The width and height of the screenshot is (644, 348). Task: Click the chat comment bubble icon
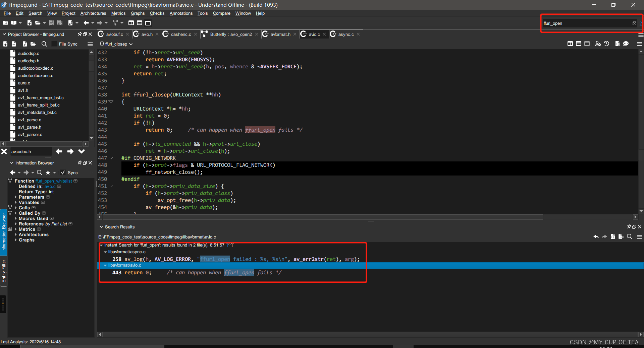[626, 44]
